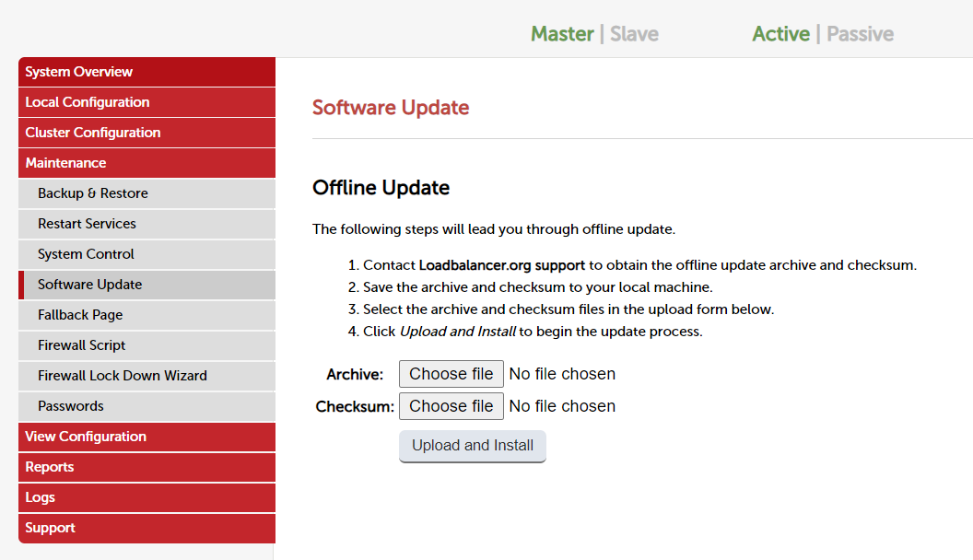Open the Fallback Page item
The width and height of the screenshot is (973, 560).
[x=147, y=315]
